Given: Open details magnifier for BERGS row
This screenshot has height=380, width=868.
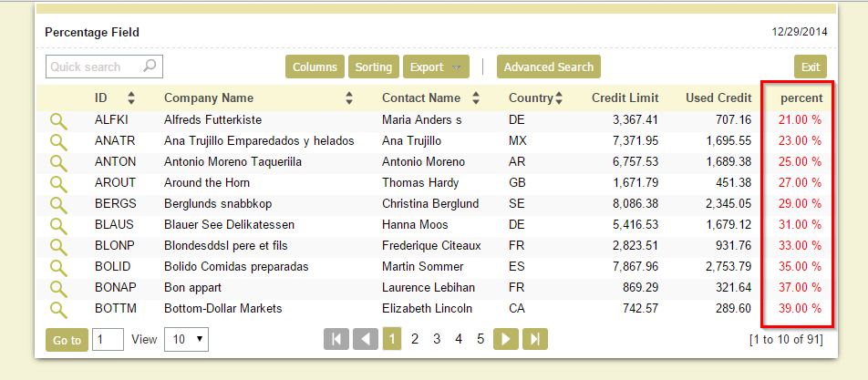Looking at the screenshot, I should (x=58, y=204).
